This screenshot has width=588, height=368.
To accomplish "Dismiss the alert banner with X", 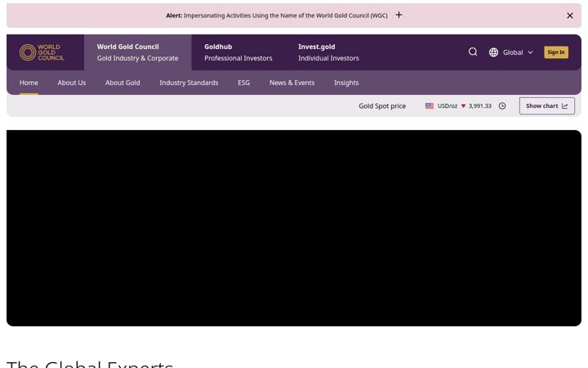I will [570, 16].
